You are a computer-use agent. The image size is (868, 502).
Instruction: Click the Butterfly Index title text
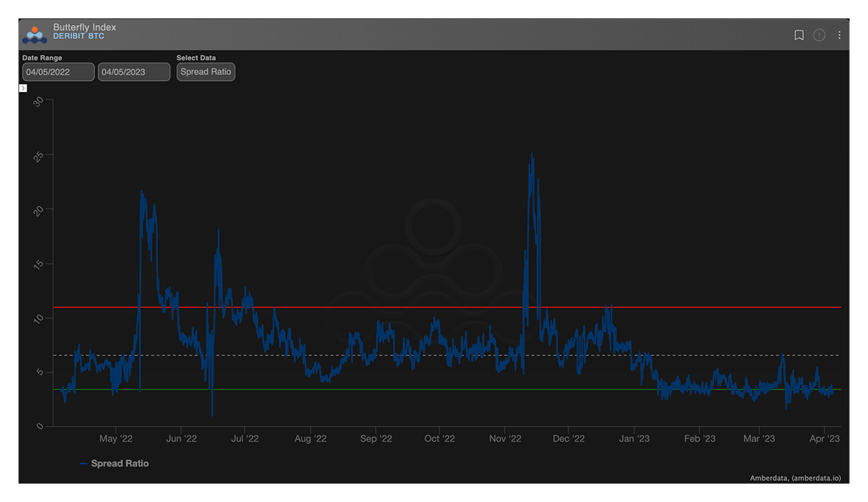(x=85, y=27)
